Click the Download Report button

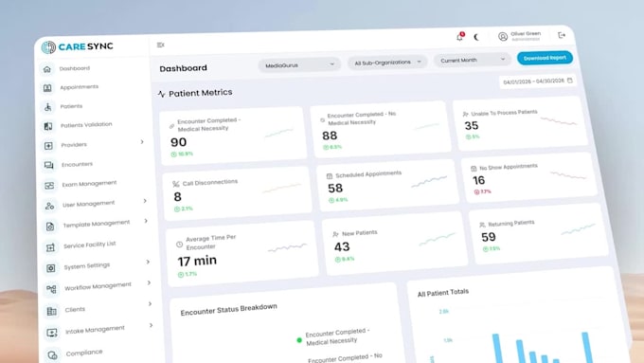click(x=545, y=58)
